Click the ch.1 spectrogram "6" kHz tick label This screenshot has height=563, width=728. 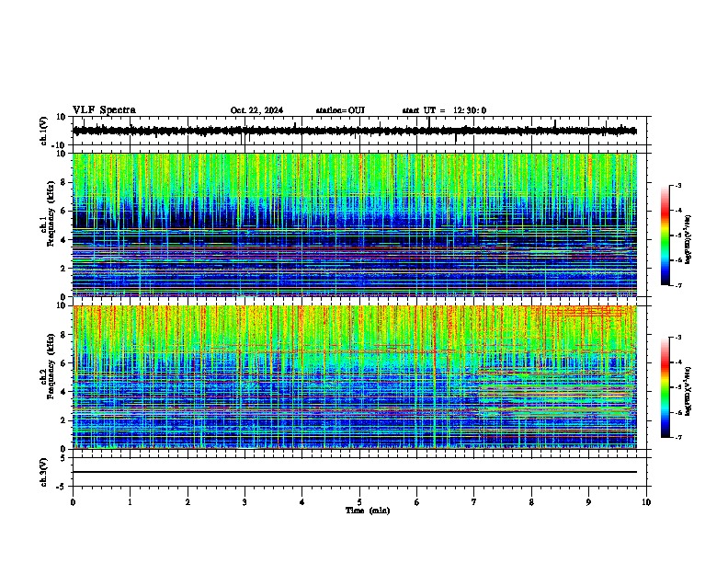[x=65, y=211]
